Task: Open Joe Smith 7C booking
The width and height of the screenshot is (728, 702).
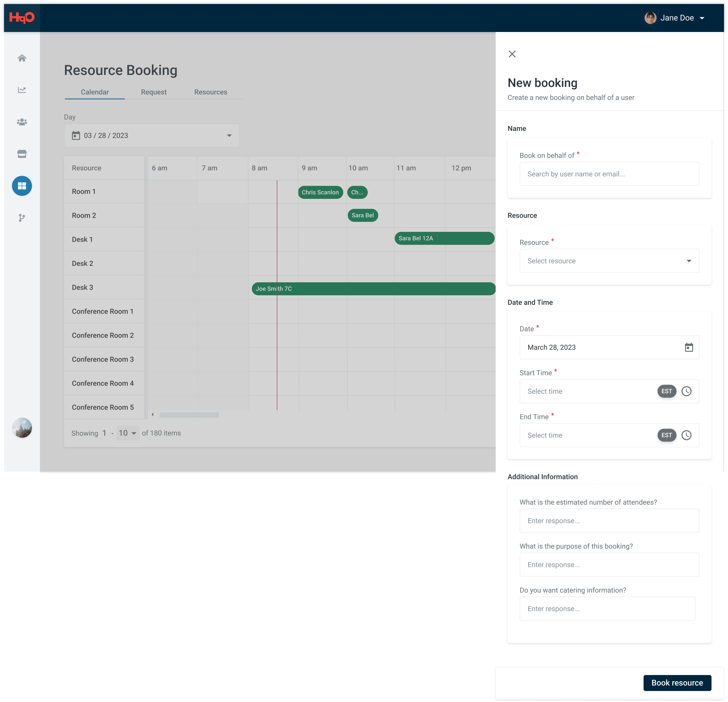Action: coord(374,289)
